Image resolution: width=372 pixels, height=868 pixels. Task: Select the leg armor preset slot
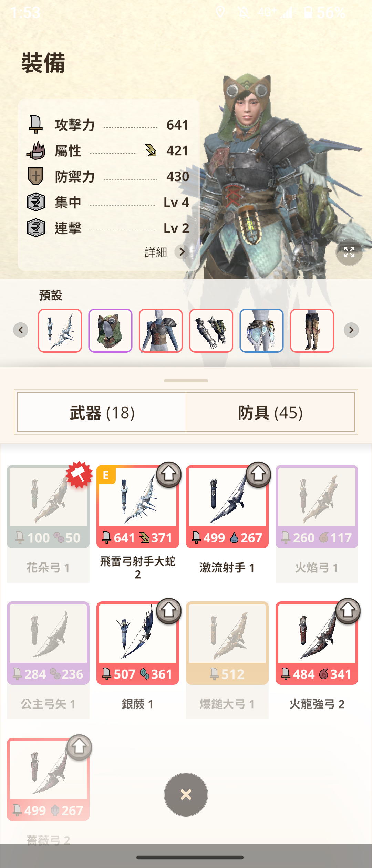[x=312, y=331]
